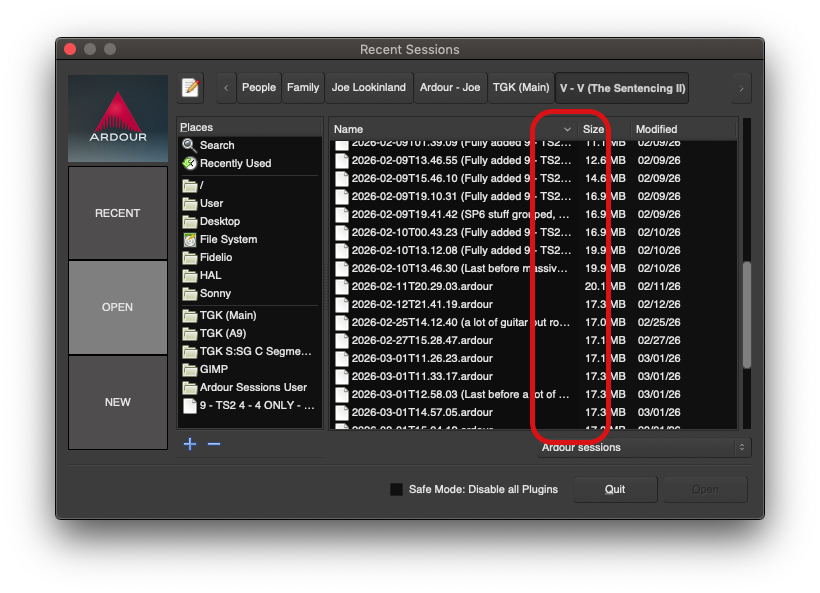
Task: Select Search in the Places list
Action: click(217, 145)
